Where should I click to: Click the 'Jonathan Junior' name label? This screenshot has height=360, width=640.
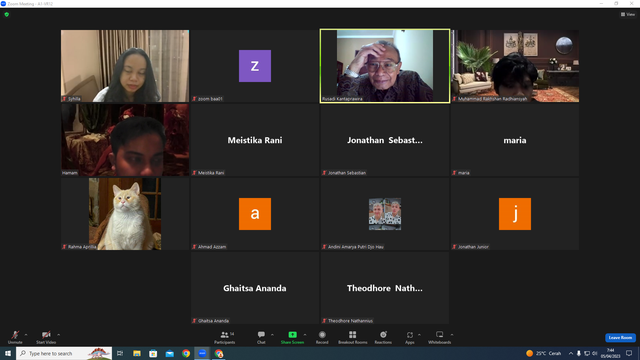473,247
